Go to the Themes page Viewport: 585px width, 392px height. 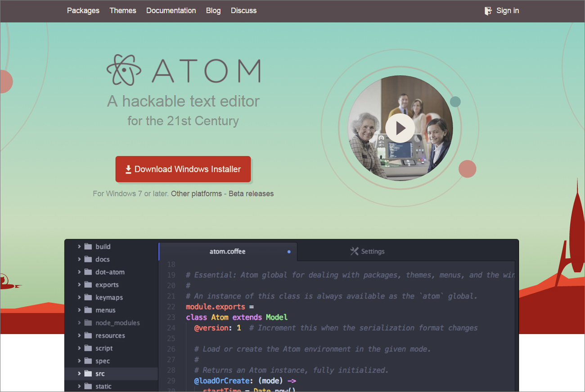point(123,11)
